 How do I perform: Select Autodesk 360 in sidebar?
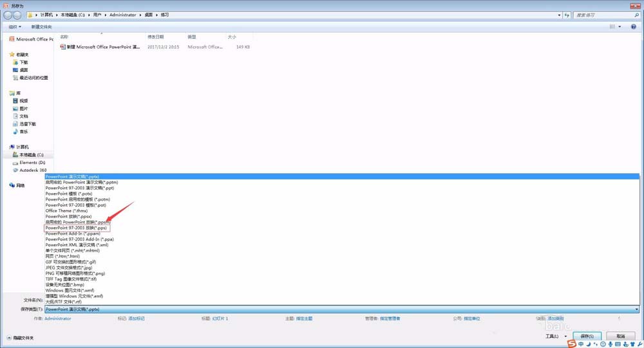[30, 170]
